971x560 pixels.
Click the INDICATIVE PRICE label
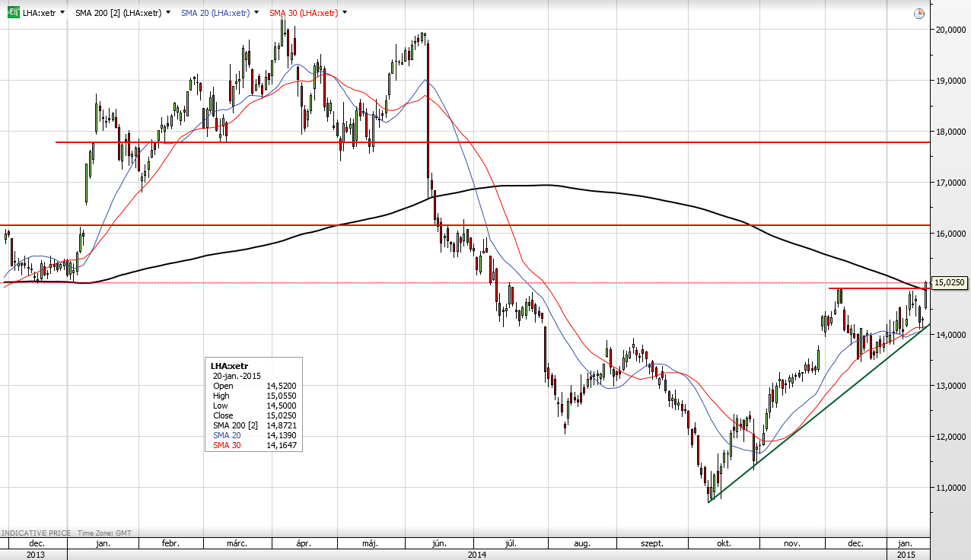37,533
